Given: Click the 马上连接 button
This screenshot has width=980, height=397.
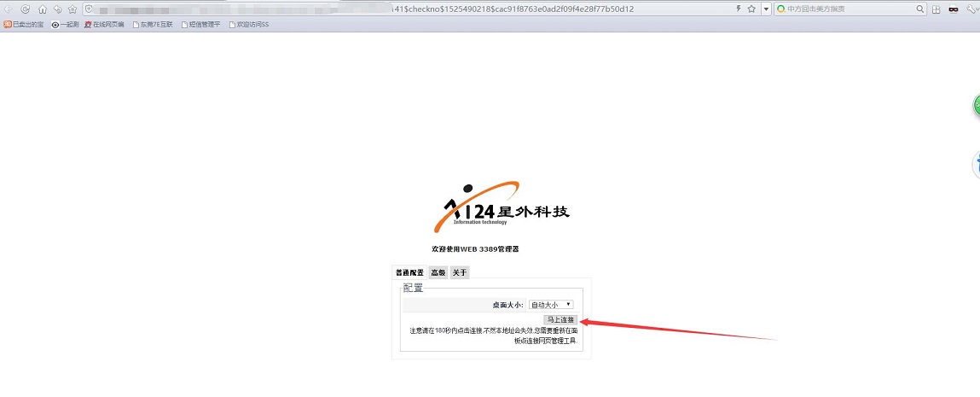Looking at the screenshot, I should [560, 319].
